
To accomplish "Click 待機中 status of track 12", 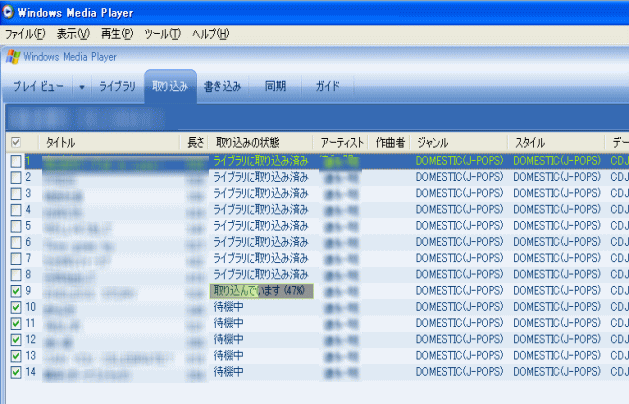I will click(229, 340).
